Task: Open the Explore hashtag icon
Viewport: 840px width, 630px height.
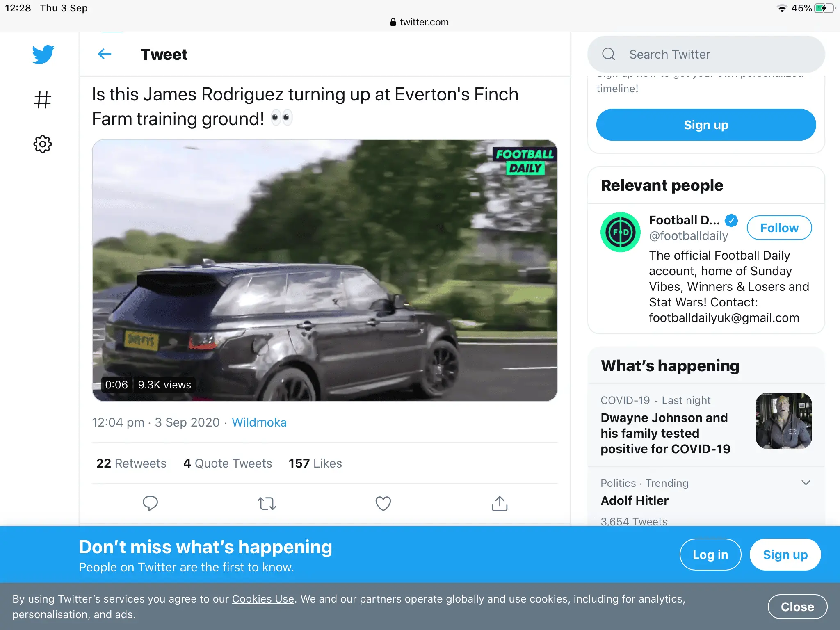Action: click(x=43, y=100)
